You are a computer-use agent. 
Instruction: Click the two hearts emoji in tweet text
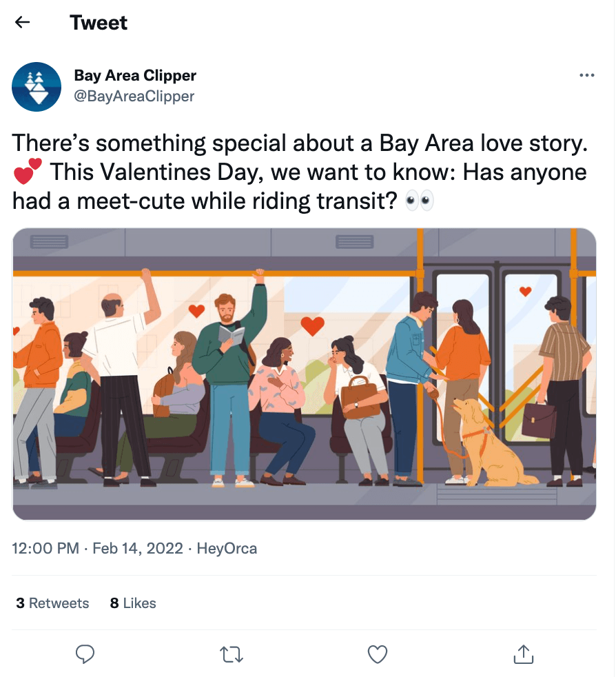click(x=28, y=172)
